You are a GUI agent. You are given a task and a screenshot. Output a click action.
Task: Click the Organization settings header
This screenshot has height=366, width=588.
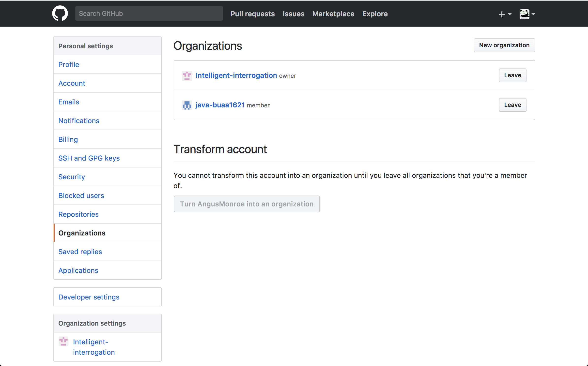click(x=108, y=323)
